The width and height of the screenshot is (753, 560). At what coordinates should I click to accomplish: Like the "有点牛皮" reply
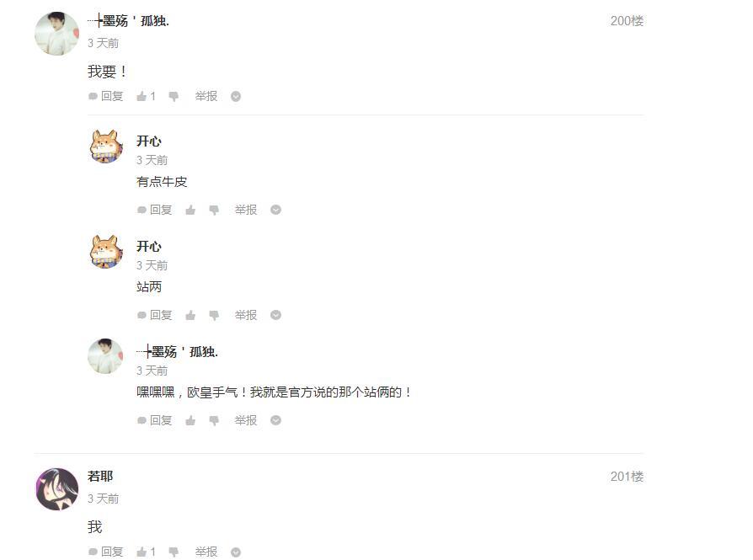tap(190, 210)
